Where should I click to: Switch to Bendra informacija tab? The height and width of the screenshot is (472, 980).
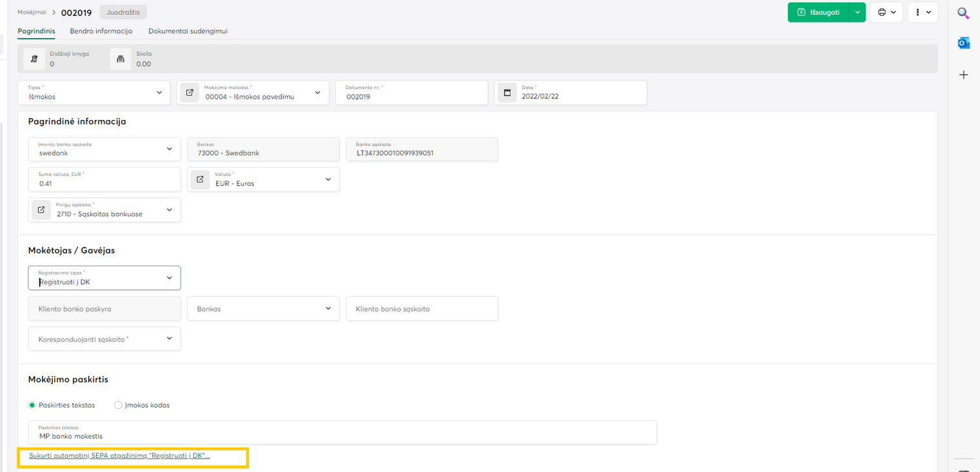[101, 31]
